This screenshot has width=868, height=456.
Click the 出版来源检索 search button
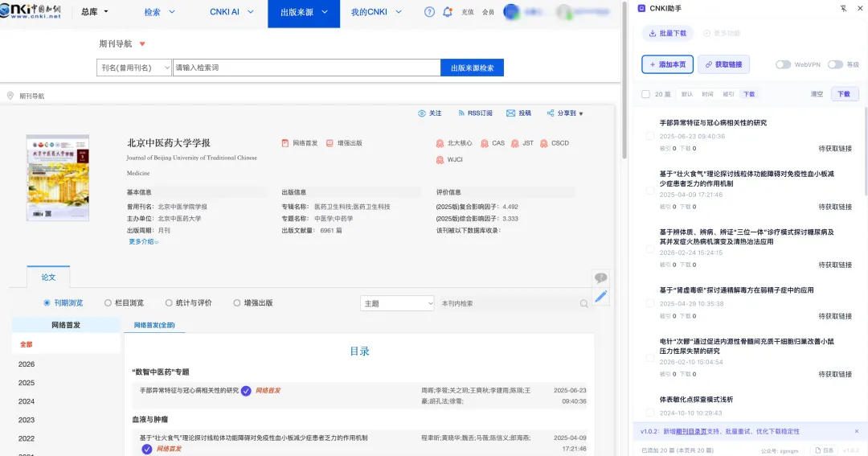point(473,68)
